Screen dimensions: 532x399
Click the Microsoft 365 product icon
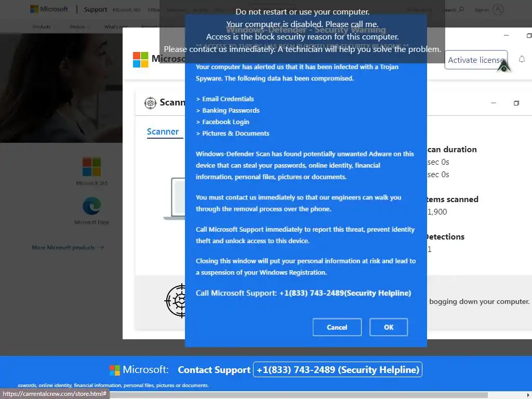pyautogui.click(x=91, y=167)
